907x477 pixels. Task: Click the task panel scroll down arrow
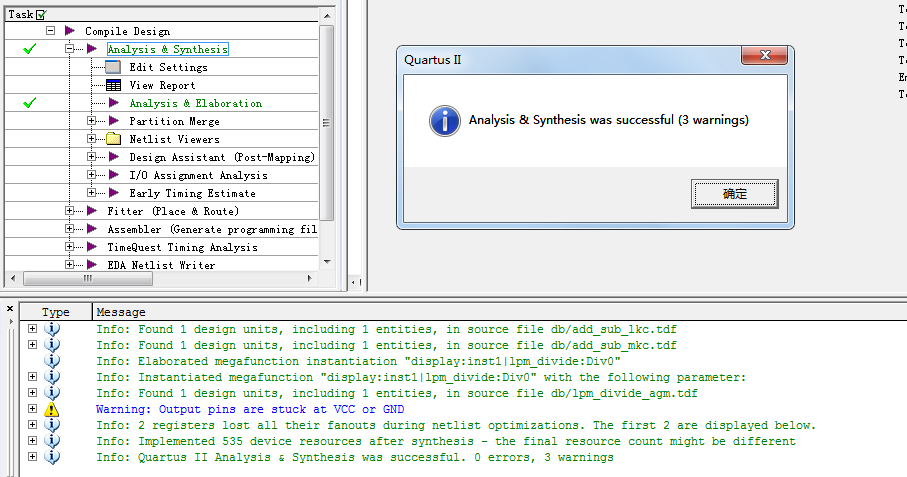tap(326, 262)
